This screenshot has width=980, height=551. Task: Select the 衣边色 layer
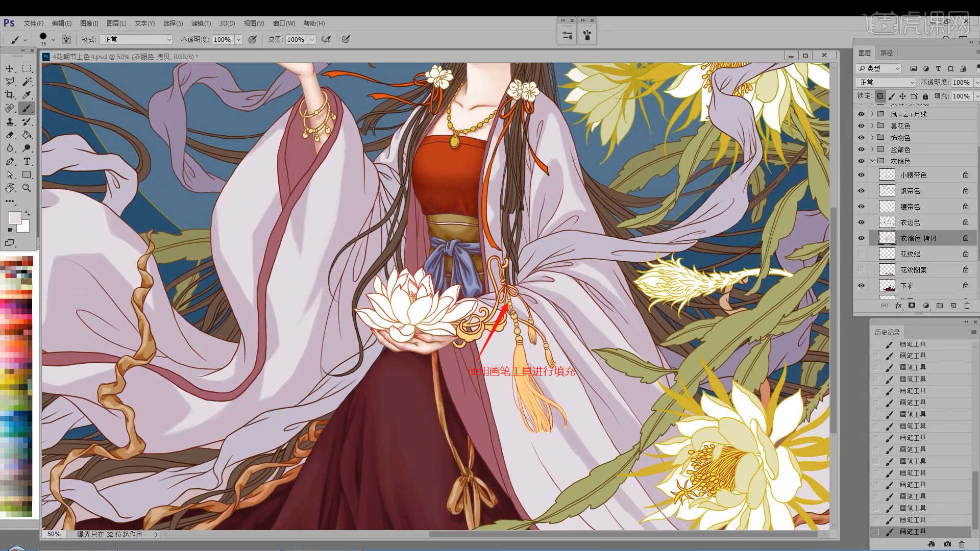922,222
